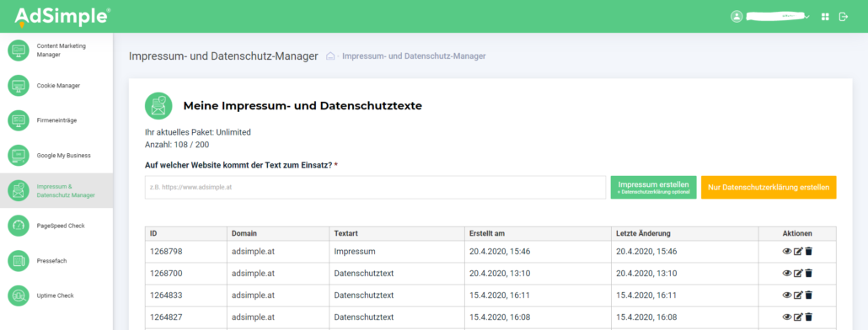This screenshot has height=330, width=868.
Task: Open Firmeneinträge sidebar icon
Action: 19,120
